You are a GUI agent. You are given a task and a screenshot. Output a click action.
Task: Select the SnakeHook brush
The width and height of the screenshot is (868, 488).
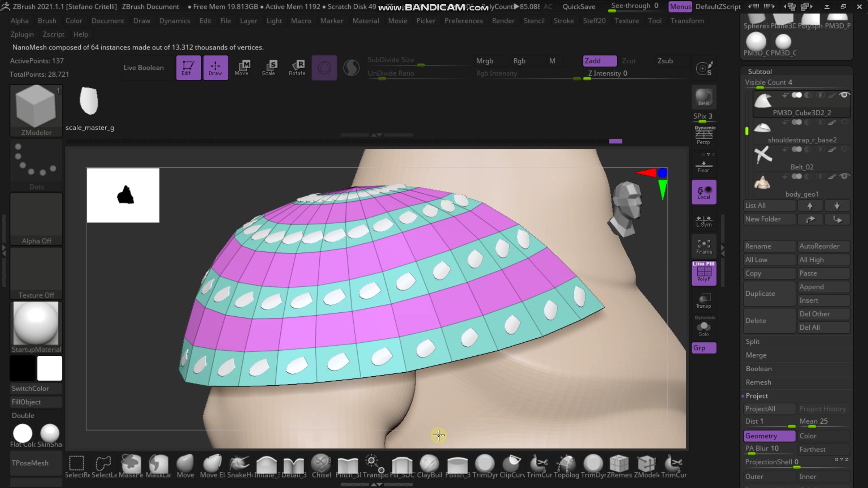pyautogui.click(x=239, y=466)
